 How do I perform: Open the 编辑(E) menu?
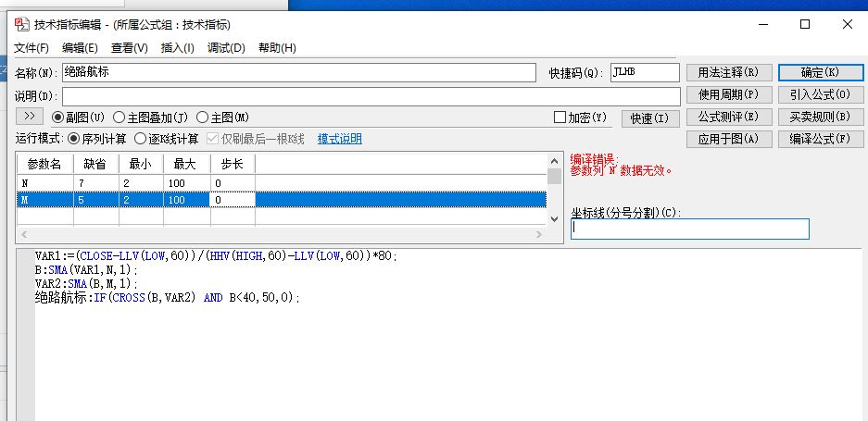point(80,48)
